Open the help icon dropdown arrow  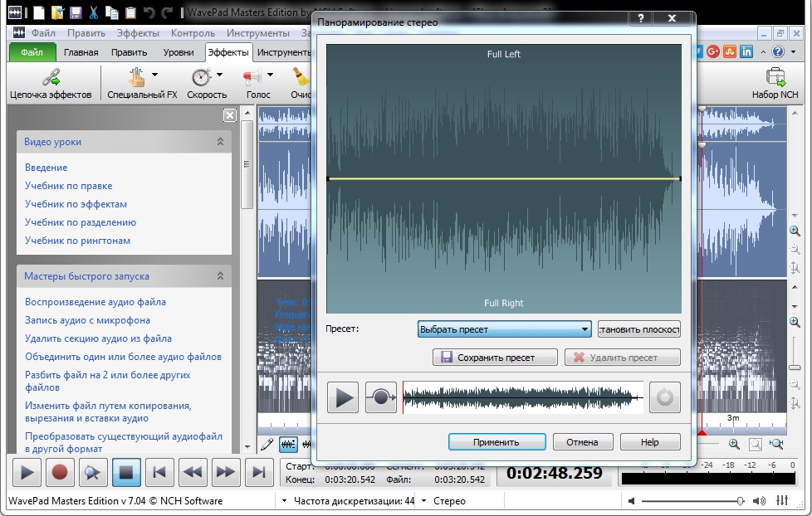click(793, 51)
